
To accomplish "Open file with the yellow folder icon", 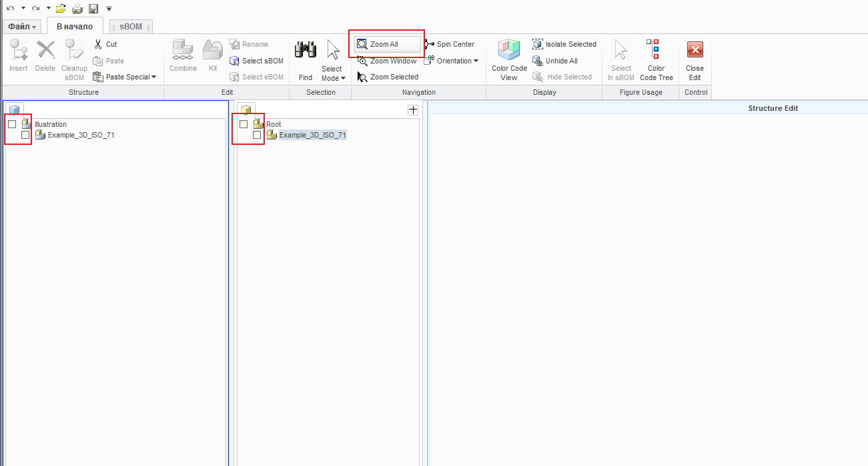I will click(x=61, y=8).
